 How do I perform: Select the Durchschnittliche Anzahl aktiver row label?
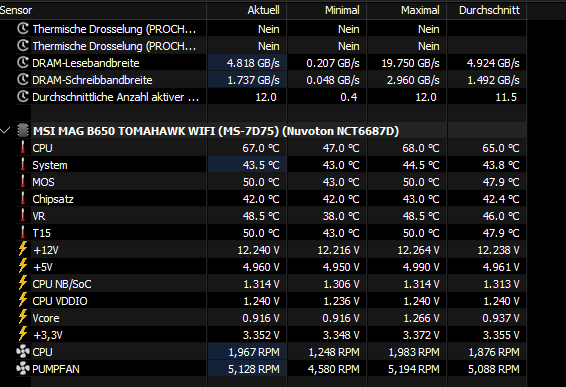(116, 97)
